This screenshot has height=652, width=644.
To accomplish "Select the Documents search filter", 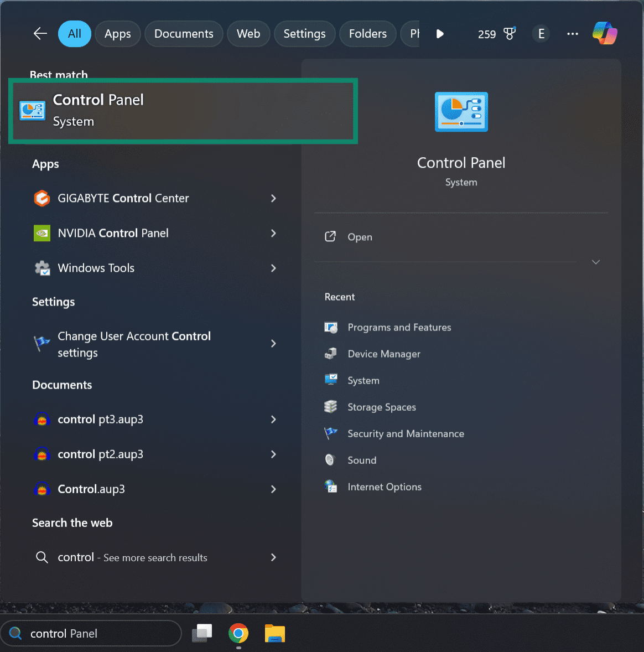I will click(184, 33).
